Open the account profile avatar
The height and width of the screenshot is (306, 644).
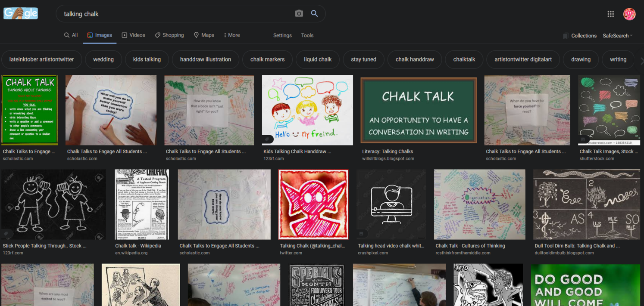coord(629,14)
